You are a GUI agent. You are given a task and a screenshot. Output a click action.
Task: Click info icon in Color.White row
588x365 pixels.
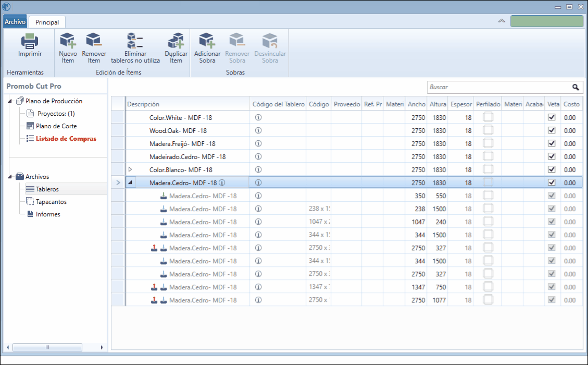258,117
